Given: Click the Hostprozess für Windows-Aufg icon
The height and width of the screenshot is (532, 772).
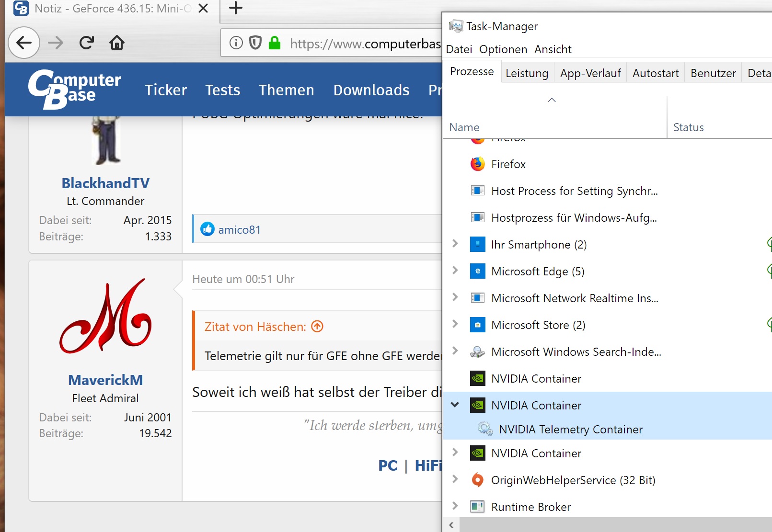Looking at the screenshot, I should point(478,218).
